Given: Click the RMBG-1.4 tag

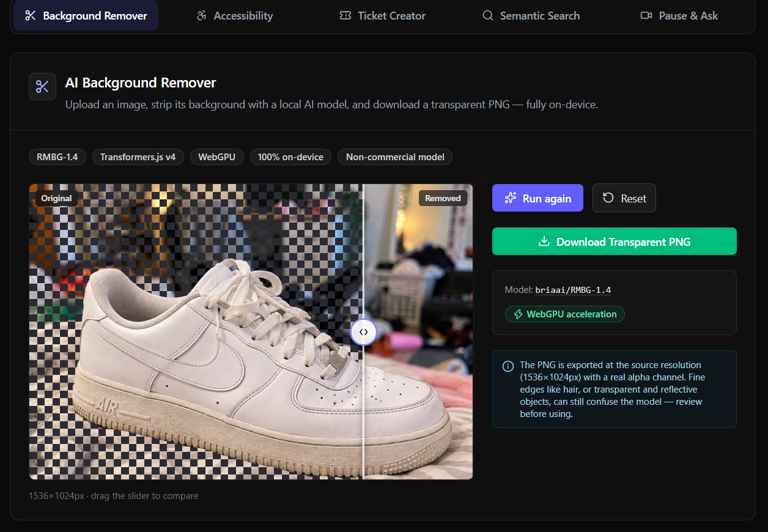Looking at the screenshot, I should pos(57,157).
